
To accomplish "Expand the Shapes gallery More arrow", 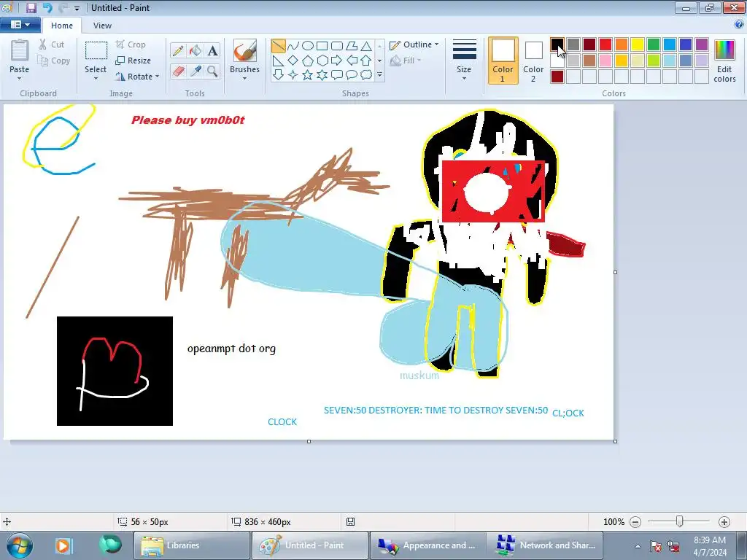I will [379, 75].
